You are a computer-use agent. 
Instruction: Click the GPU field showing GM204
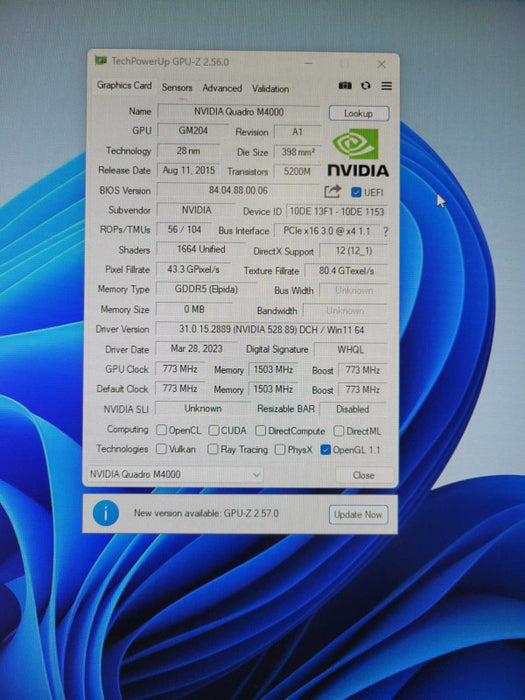(x=193, y=131)
